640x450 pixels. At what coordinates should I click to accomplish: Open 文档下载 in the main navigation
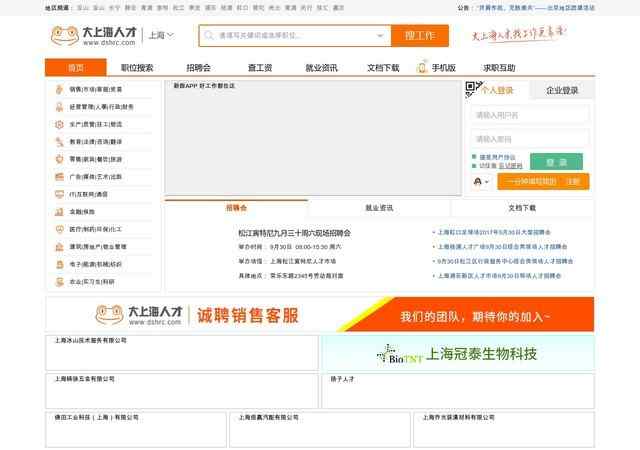(383, 68)
